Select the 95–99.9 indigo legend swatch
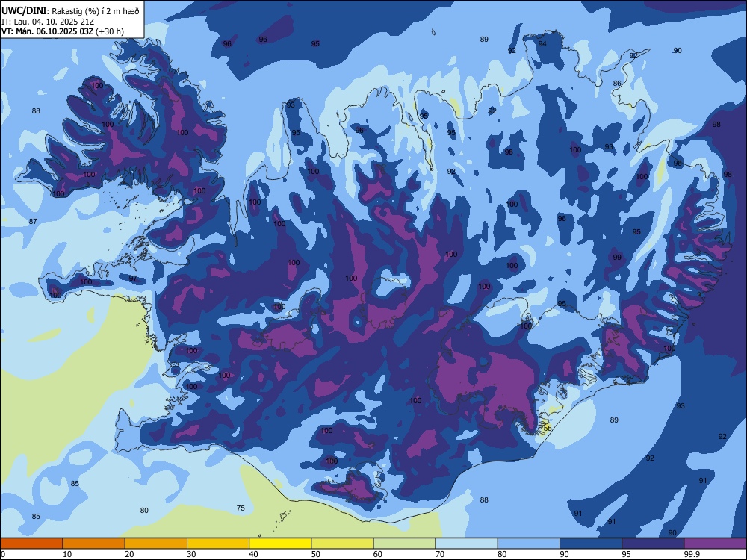 [x=653, y=544]
